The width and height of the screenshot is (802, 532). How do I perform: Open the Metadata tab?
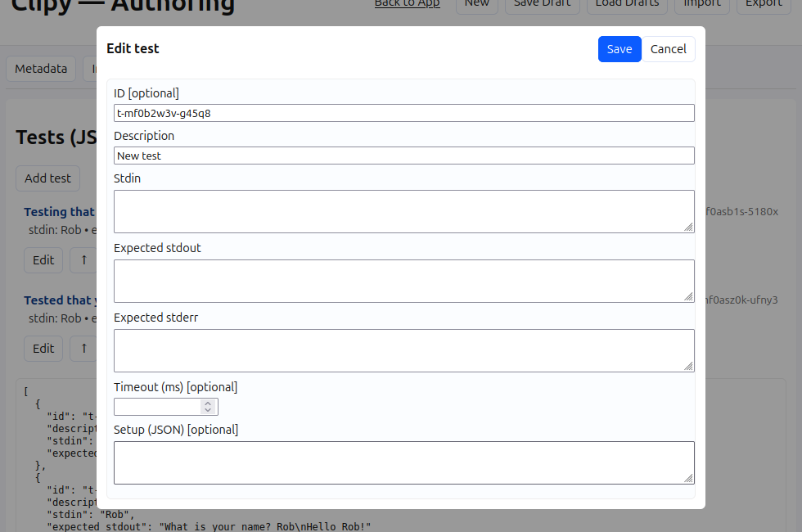pyautogui.click(x=41, y=69)
